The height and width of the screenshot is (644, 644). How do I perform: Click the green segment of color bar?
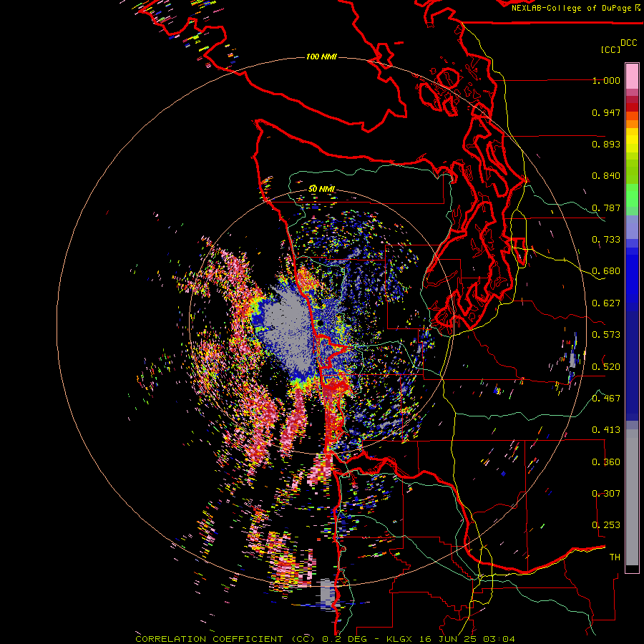(x=632, y=195)
